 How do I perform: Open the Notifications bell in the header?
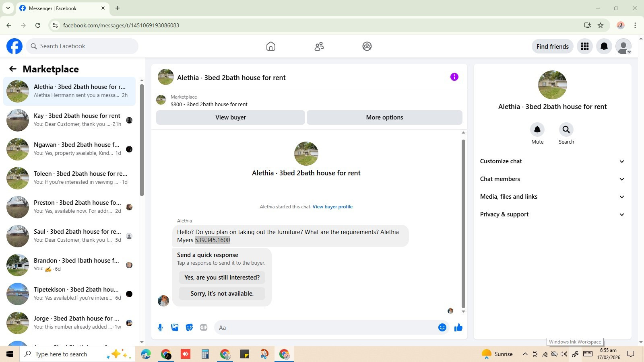coord(604,46)
